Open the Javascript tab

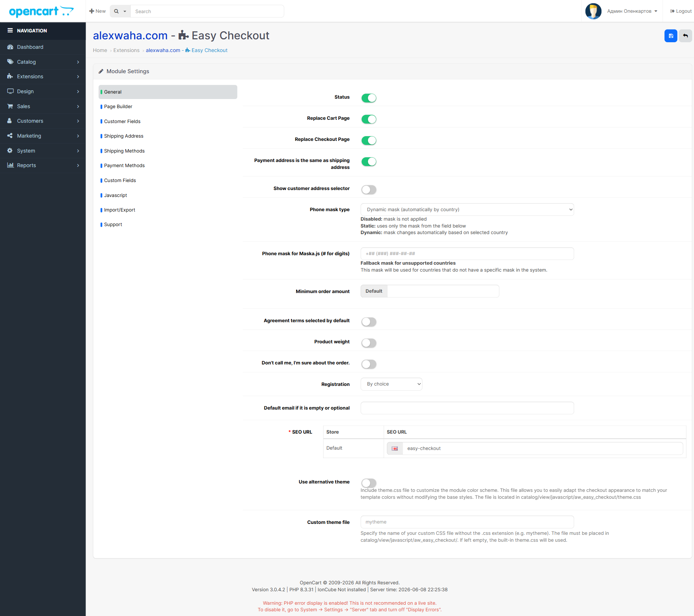coord(168,195)
